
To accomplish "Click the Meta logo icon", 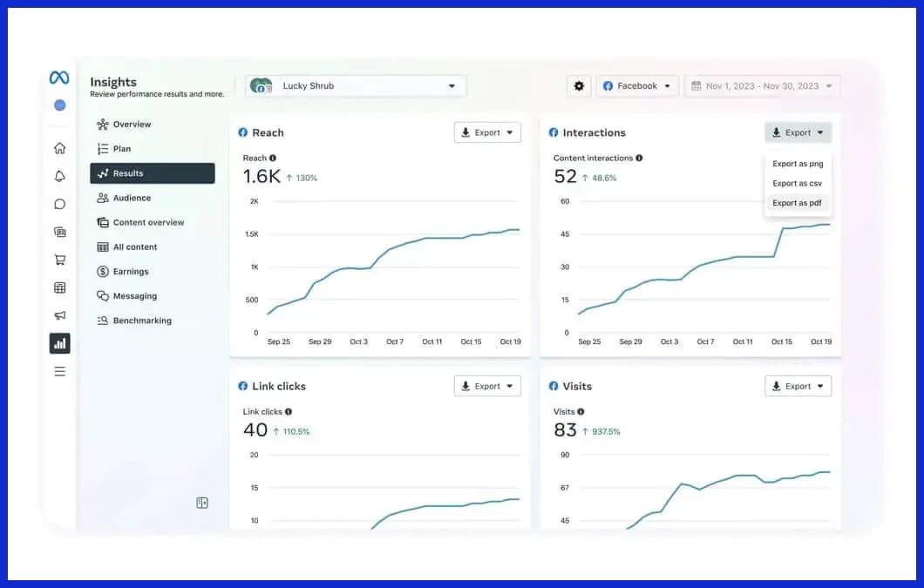I will coord(59,78).
